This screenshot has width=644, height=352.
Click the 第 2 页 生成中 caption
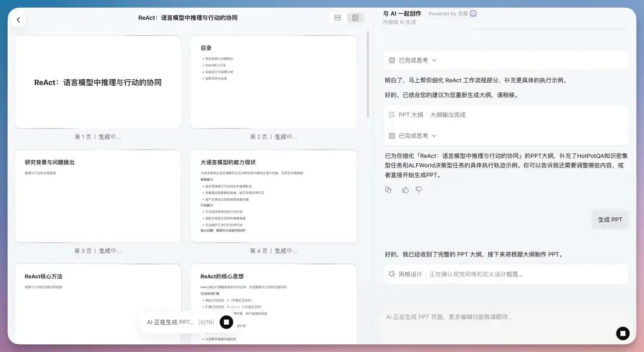pos(274,136)
